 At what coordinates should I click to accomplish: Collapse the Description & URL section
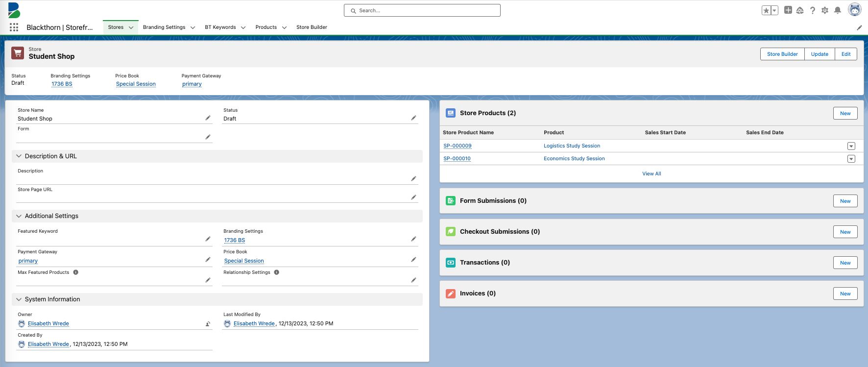pos(19,156)
